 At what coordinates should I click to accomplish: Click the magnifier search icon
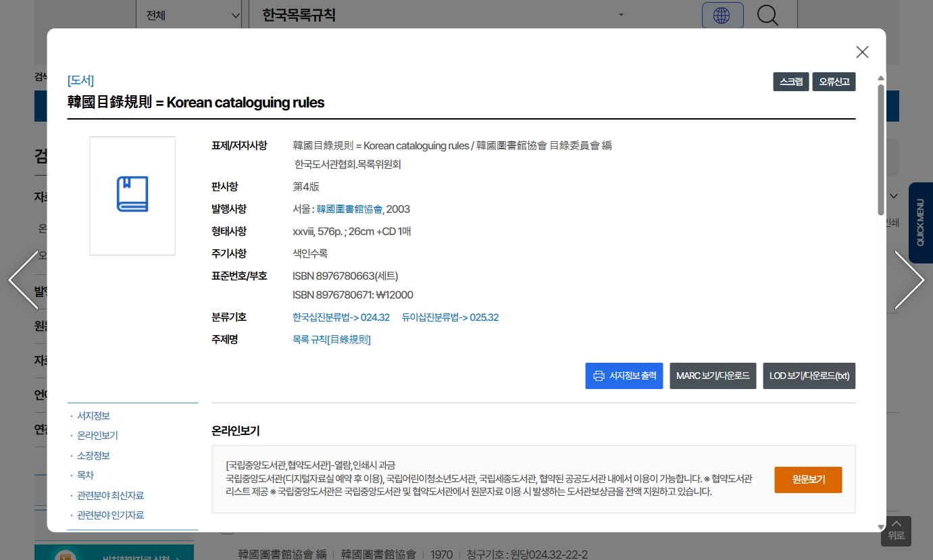pyautogui.click(x=767, y=15)
